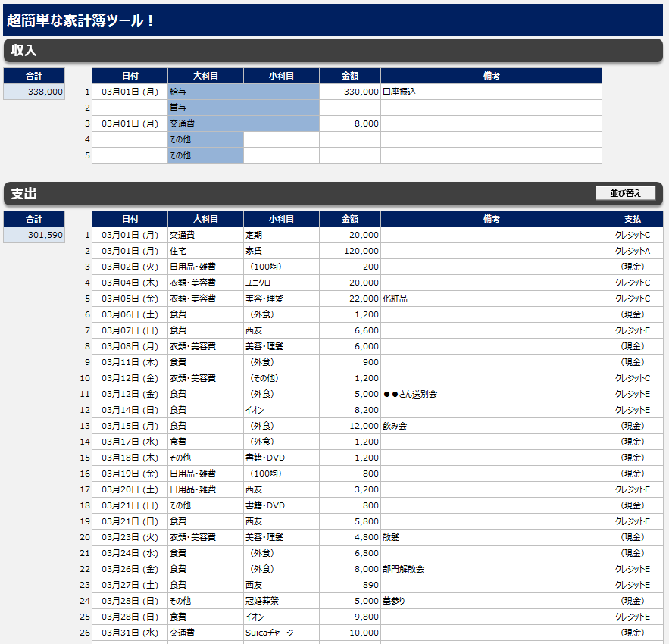Select the 03月31日 (水) date cell
This screenshot has width=669, height=644.
(x=130, y=633)
